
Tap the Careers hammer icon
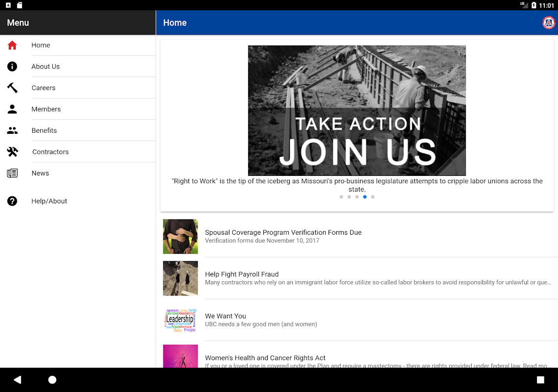12,88
